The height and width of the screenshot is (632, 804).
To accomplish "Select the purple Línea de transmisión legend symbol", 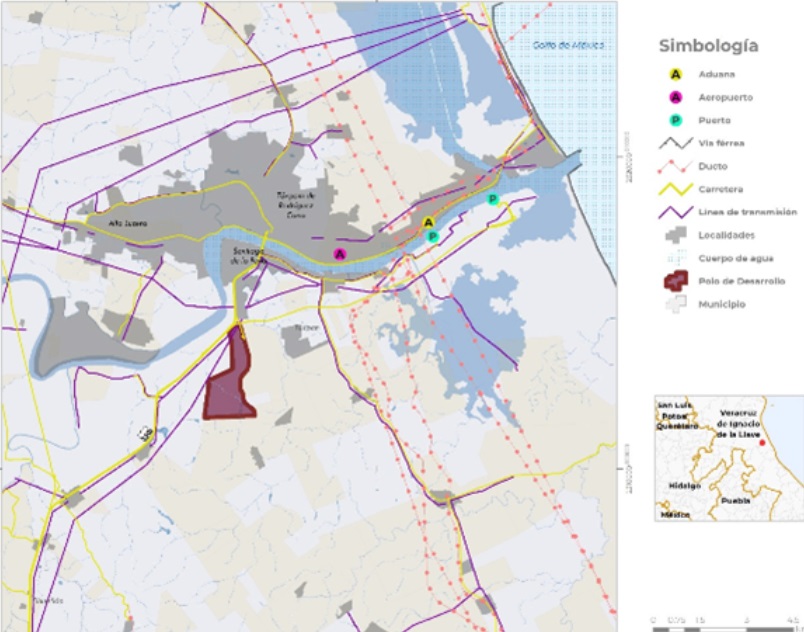I will coord(675,212).
